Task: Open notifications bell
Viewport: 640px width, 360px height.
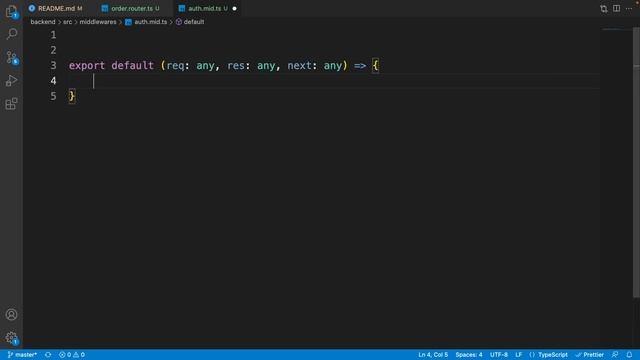Action: (629, 355)
